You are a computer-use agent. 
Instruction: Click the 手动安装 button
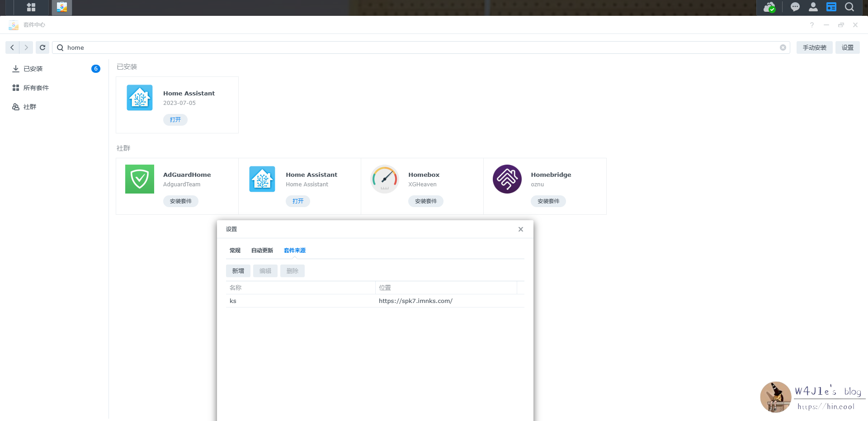(x=814, y=47)
